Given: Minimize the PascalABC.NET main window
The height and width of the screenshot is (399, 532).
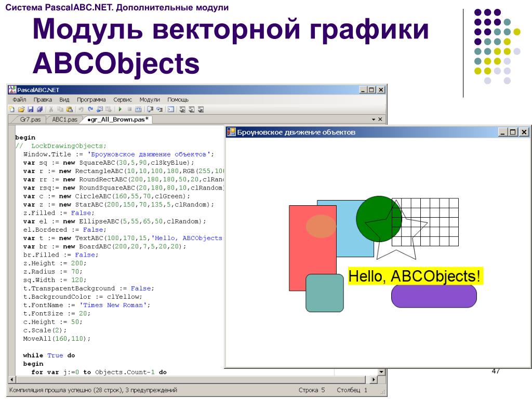Looking at the screenshot, I should 363,89.
